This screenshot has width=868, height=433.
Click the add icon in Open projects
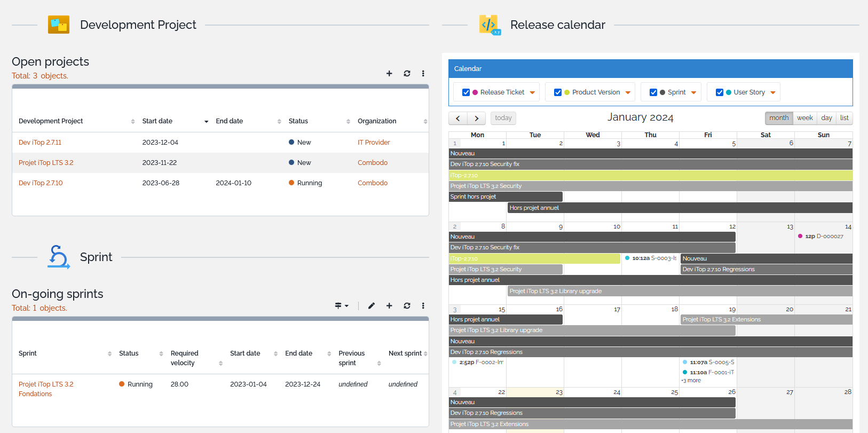(389, 74)
